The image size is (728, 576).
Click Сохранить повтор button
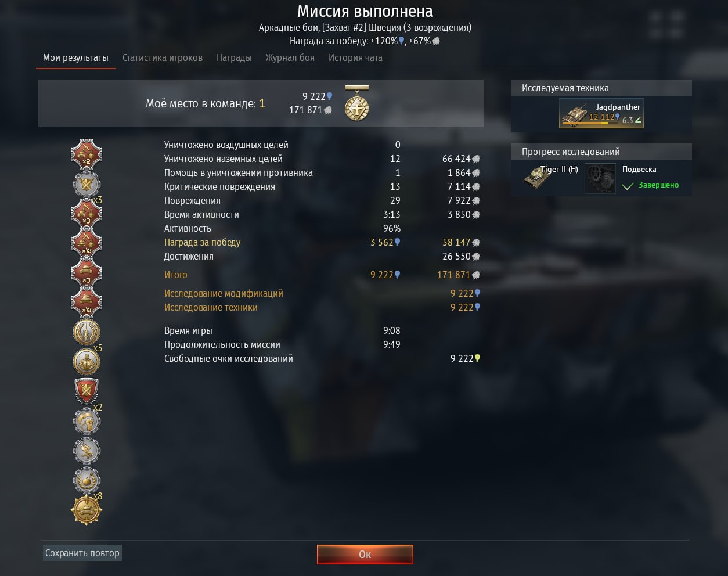[82, 553]
